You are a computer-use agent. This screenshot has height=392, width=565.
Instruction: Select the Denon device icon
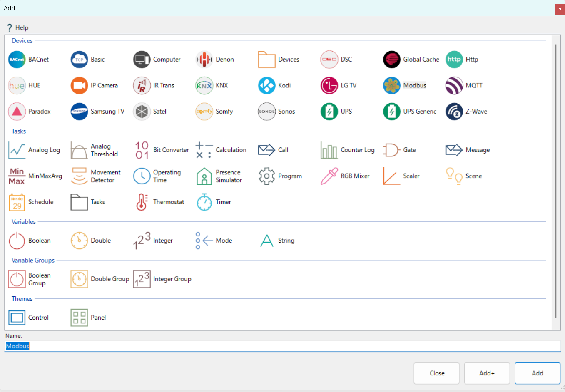[204, 60]
